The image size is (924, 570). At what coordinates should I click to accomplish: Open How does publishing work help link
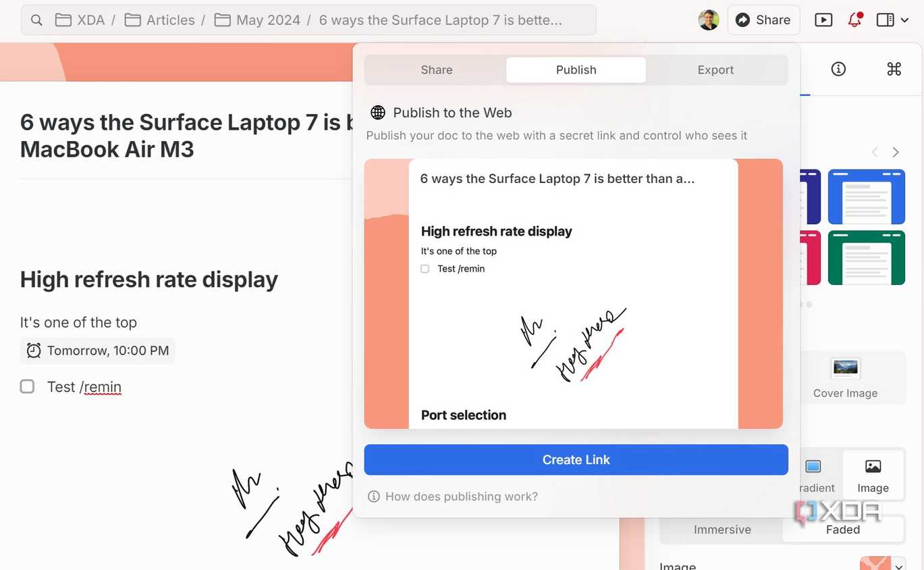tap(462, 496)
